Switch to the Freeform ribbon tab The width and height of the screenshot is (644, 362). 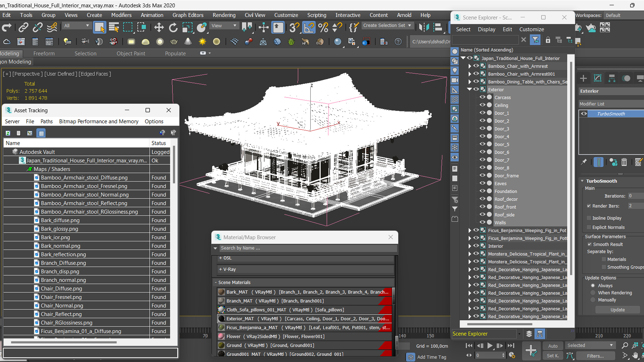(44, 53)
